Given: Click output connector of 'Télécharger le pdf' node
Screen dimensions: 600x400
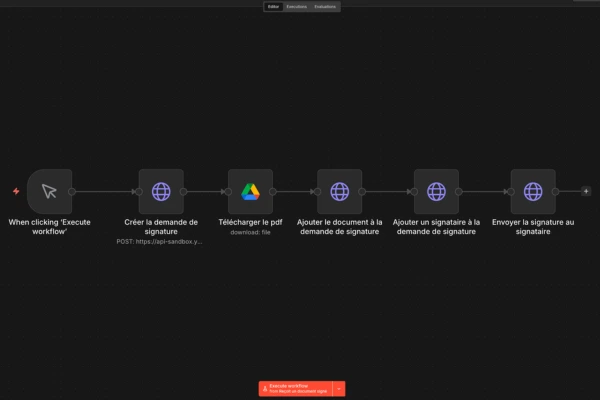Looking at the screenshot, I should 273,191.
